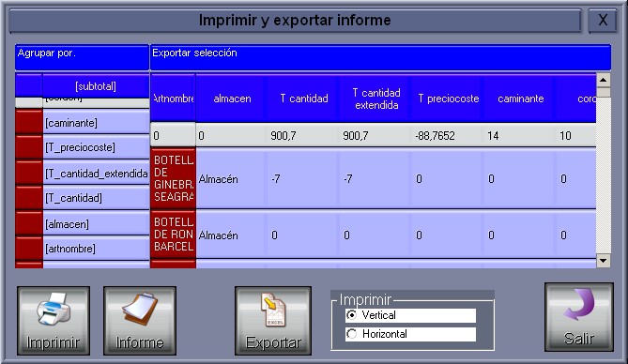This screenshot has height=364, width=628.
Task: Click Almacén cell in RON BARCEL row
Action: 231,235
